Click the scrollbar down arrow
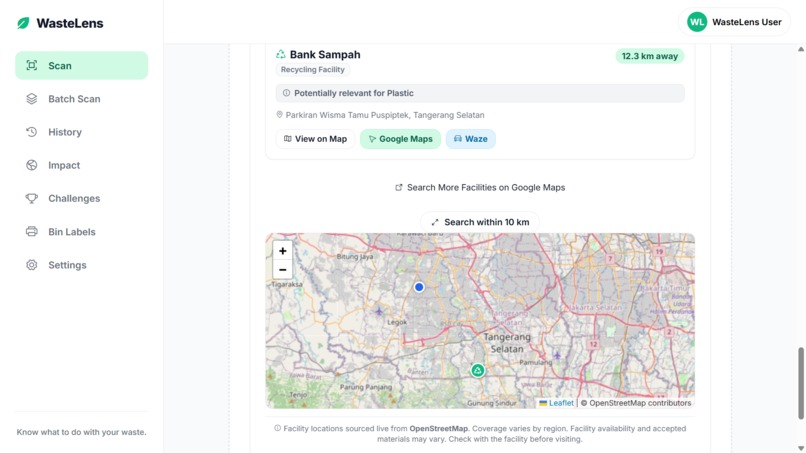Image resolution: width=806 pixels, height=453 pixels. [801, 448]
